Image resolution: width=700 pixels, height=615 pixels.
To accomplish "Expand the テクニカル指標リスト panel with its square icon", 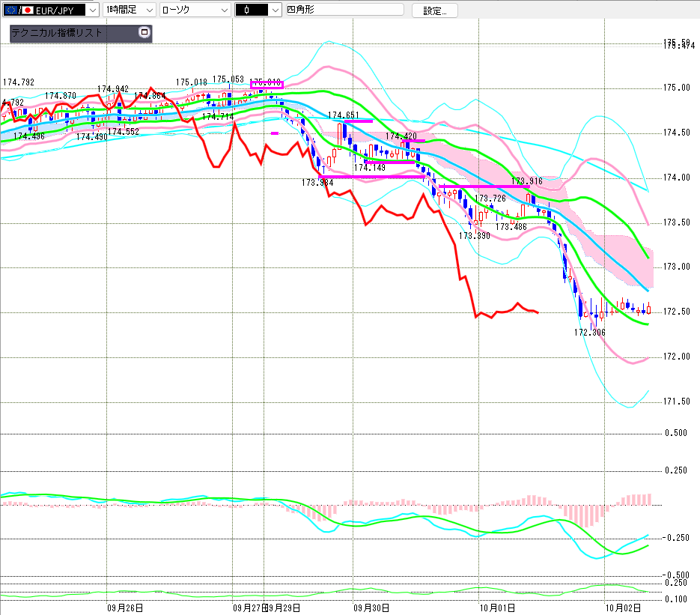I will (144, 33).
